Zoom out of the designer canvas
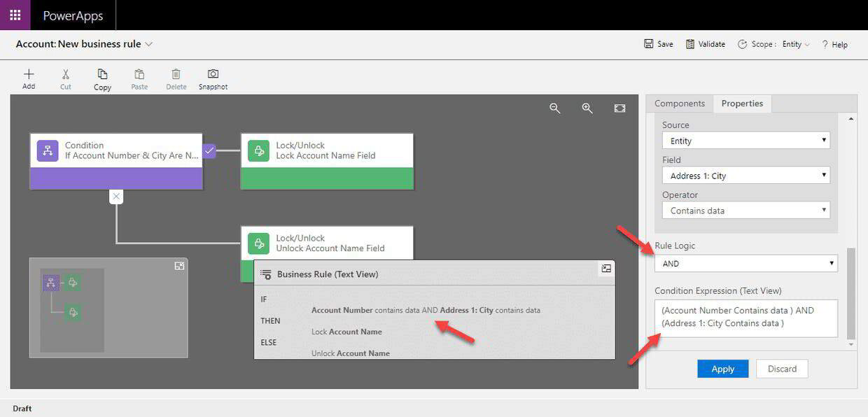The width and height of the screenshot is (868, 417). [x=555, y=108]
